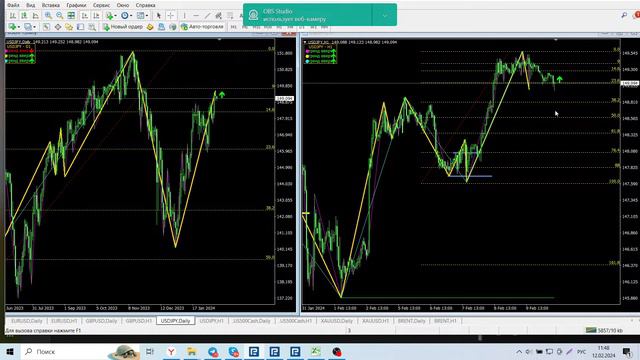Screen dimensions: 640x360
Task: Click the OBS Studio webcam notification
Action: click(307, 15)
